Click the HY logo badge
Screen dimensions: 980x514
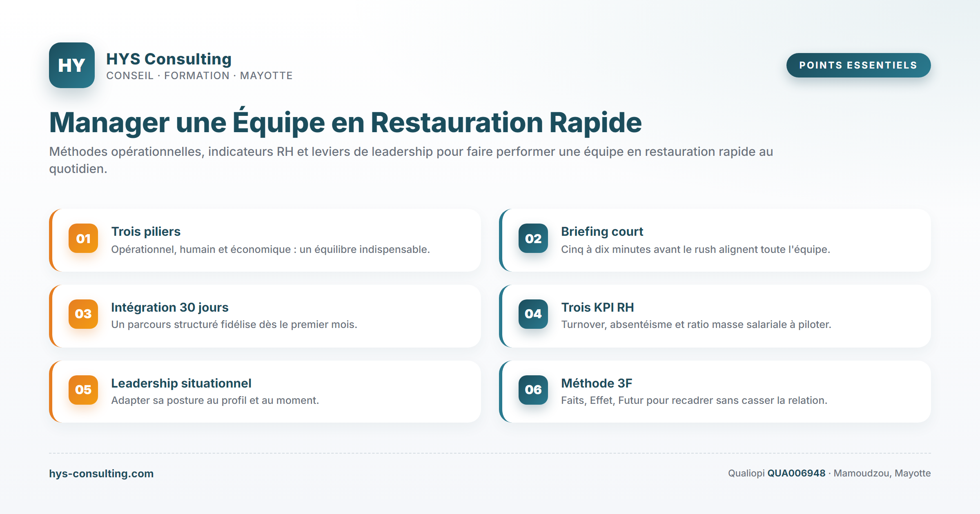pos(72,65)
